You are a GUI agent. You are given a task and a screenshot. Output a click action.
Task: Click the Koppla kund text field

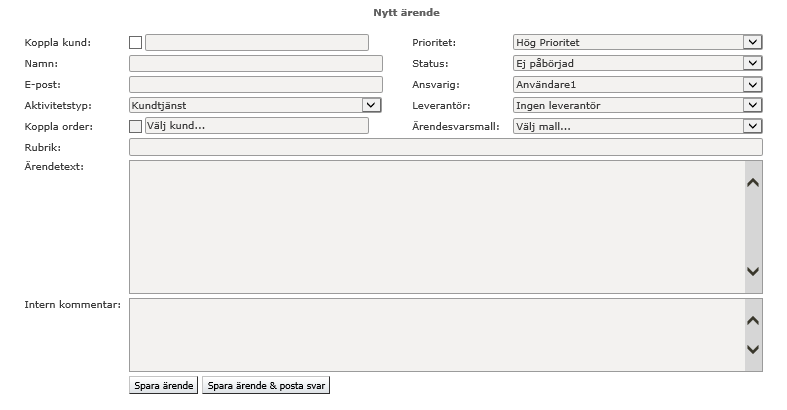tap(257, 43)
